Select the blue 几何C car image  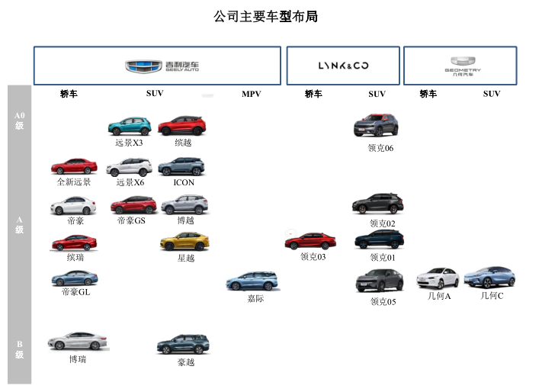[x=489, y=278]
